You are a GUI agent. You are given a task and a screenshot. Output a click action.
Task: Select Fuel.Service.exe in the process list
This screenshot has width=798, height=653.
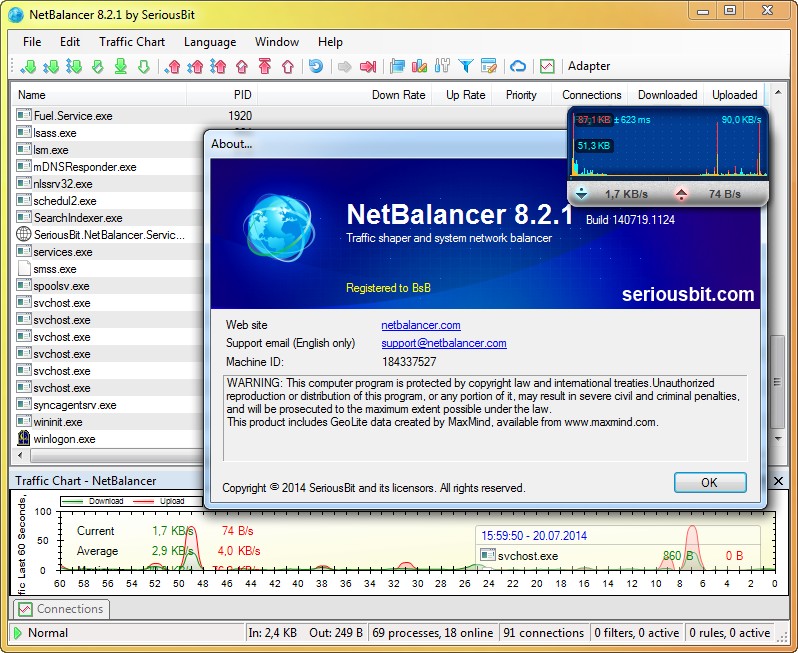pos(73,116)
